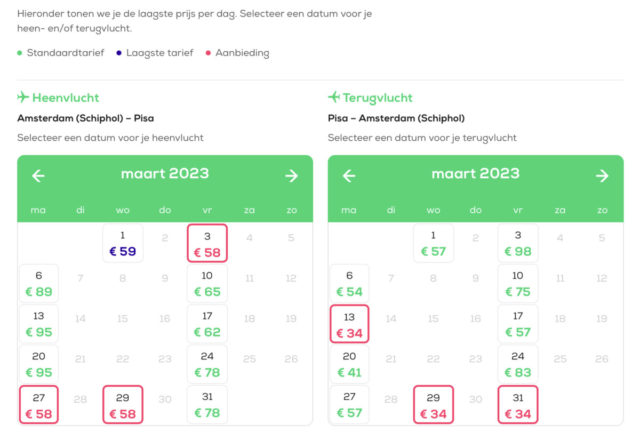
Task: Pick outbound date March 6 at €89
Action: click(38, 284)
